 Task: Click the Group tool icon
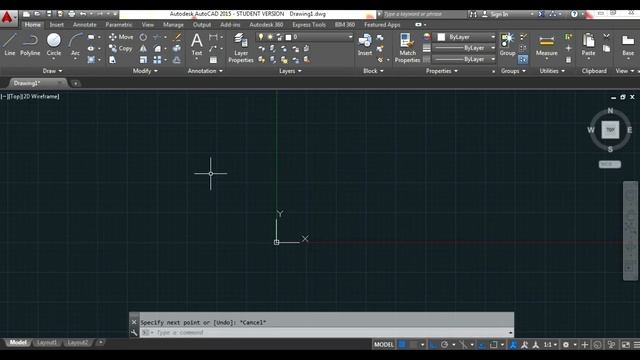(507, 44)
